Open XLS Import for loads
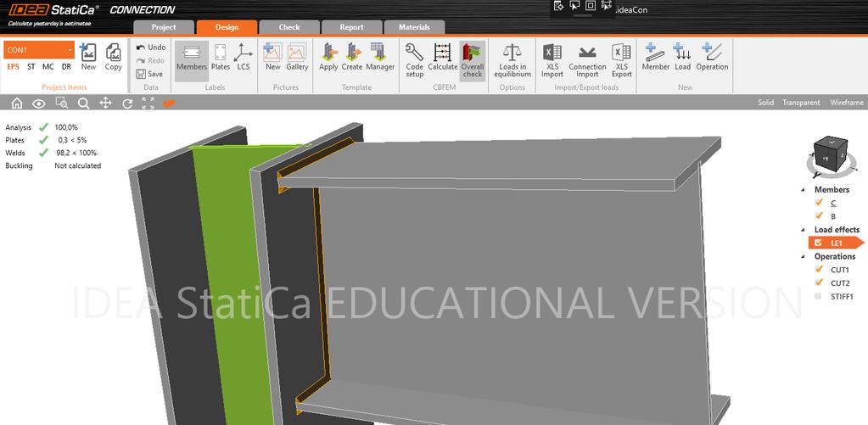Image resolution: width=868 pixels, height=425 pixels. [552, 61]
